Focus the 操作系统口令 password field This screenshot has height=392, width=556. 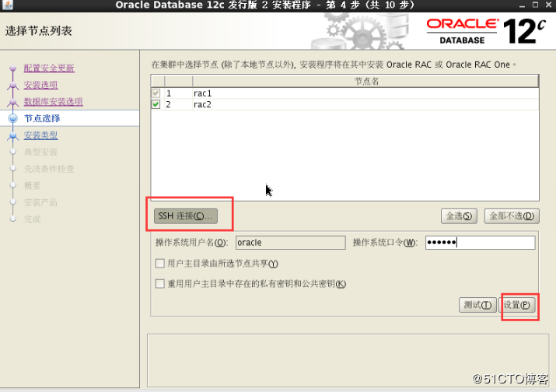click(x=480, y=243)
